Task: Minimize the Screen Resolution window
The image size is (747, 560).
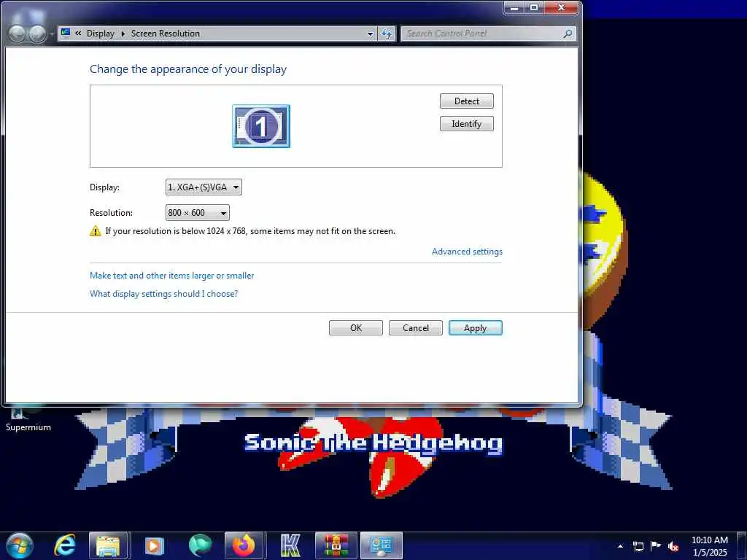Action: point(514,7)
